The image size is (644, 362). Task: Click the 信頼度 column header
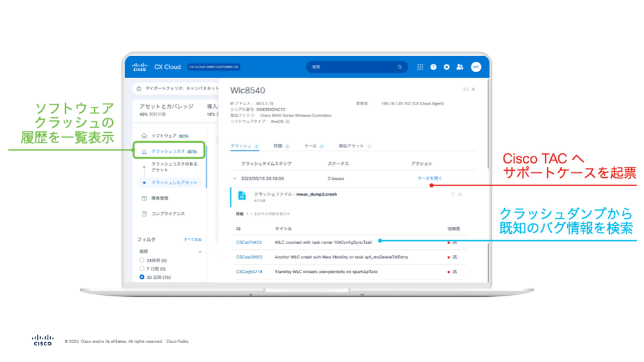pos(454,229)
